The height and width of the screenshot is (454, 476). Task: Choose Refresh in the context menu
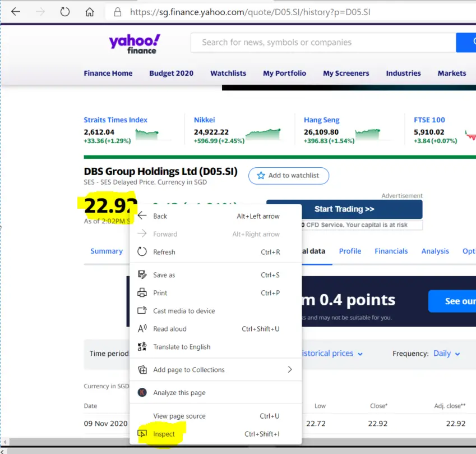[x=215, y=252]
